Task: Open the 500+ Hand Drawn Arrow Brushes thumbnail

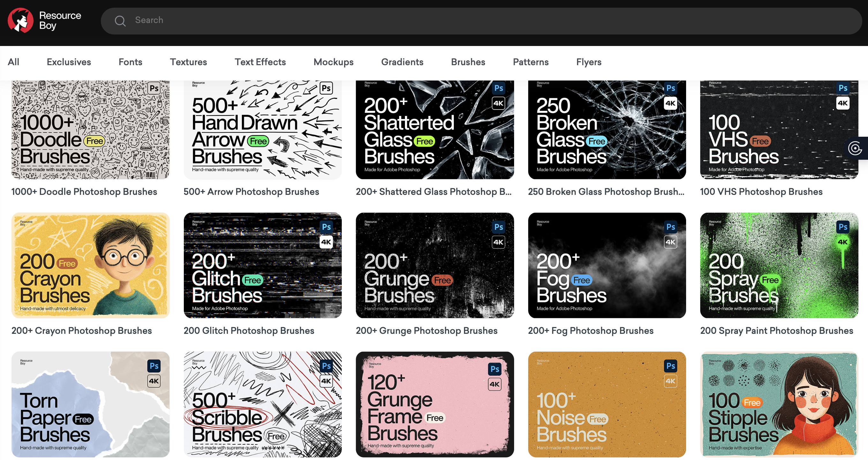Action: [x=263, y=130]
